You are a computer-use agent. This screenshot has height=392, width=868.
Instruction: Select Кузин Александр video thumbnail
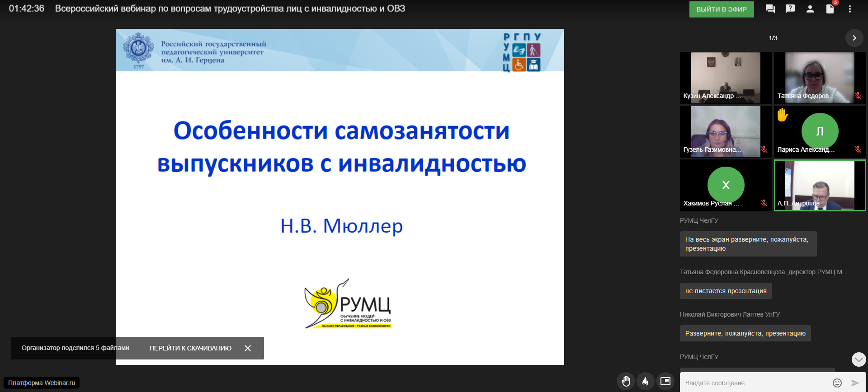726,78
